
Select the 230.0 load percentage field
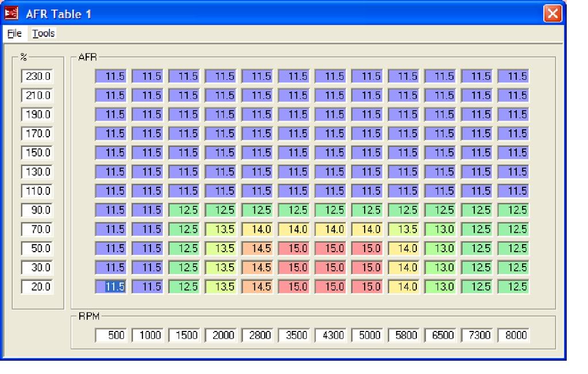pos(36,76)
